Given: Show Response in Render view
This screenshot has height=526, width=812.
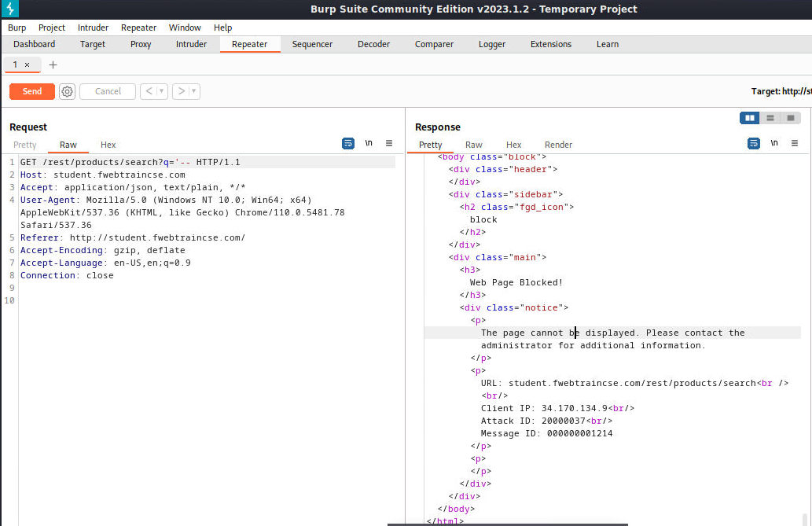Looking at the screenshot, I should [x=558, y=145].
